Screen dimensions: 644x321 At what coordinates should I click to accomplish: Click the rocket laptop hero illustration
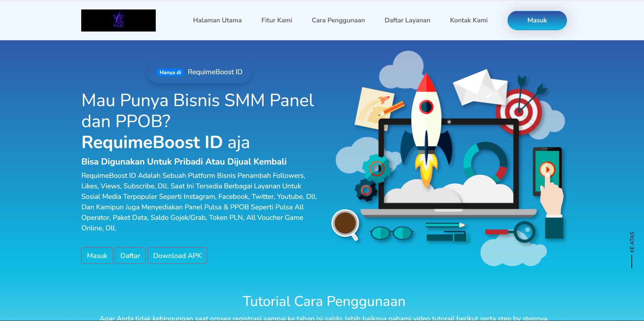pyautogui.click(x=448, y=158)
